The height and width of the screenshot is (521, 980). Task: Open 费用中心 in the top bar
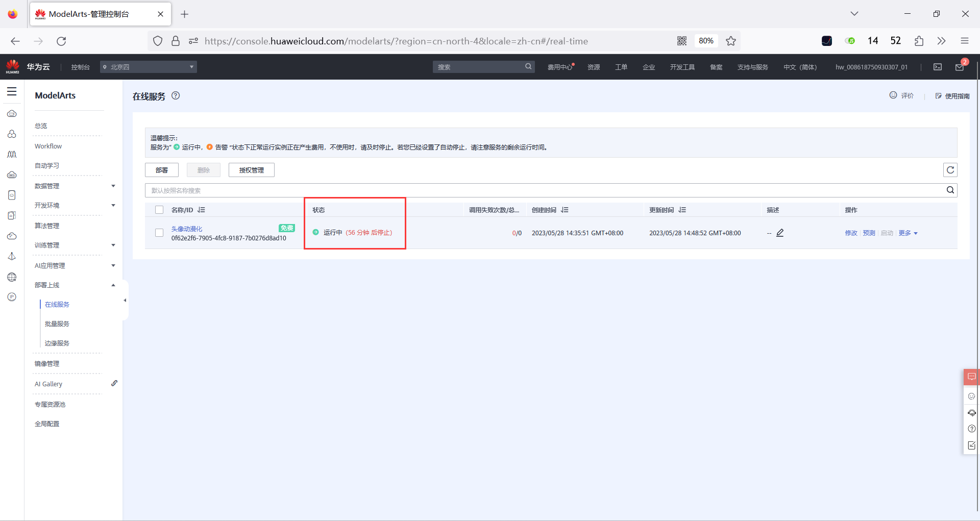(x=560, y=67)
